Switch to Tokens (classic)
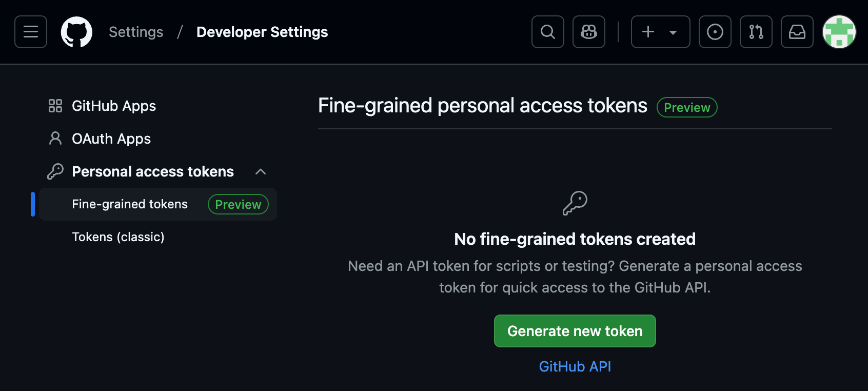Screen dimensions: 868x391 click(118, 237)
